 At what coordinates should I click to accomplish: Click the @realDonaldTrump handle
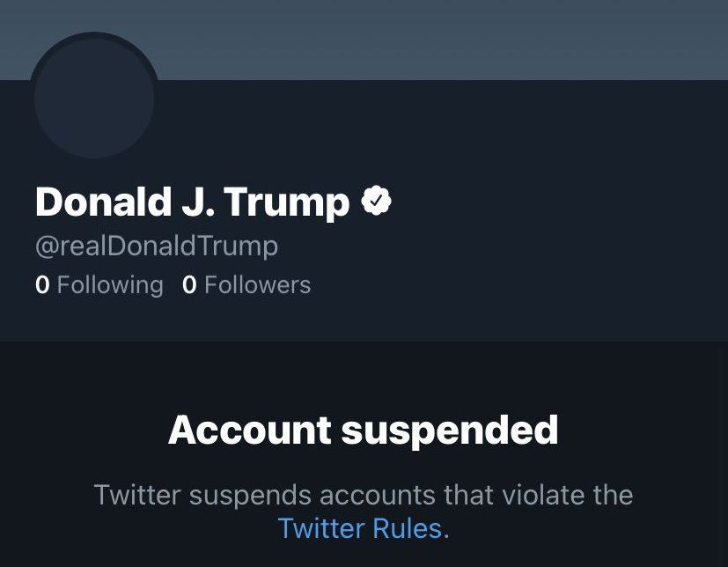tap(157, 246)
